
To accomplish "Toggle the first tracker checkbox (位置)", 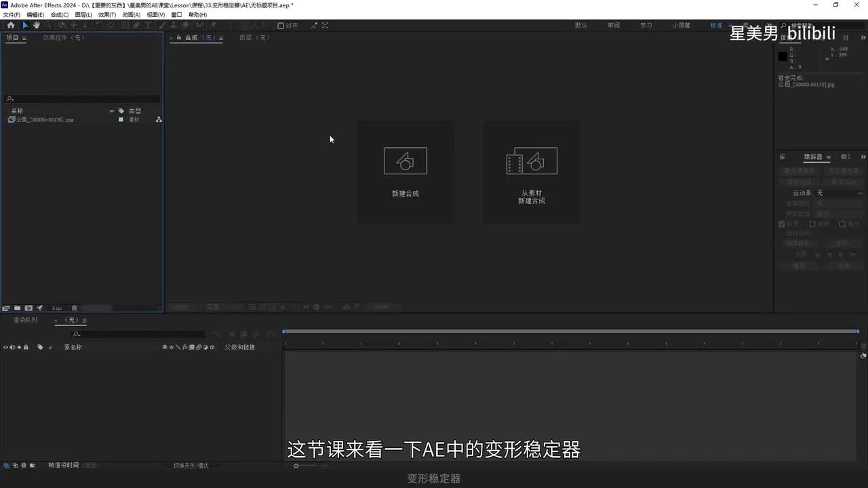I will [x=781, y=224].
